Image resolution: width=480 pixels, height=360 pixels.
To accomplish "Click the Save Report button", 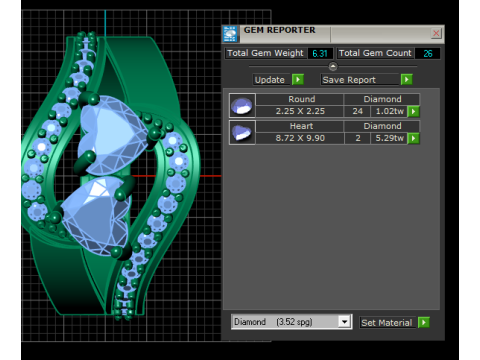I will tap(360, 80).
